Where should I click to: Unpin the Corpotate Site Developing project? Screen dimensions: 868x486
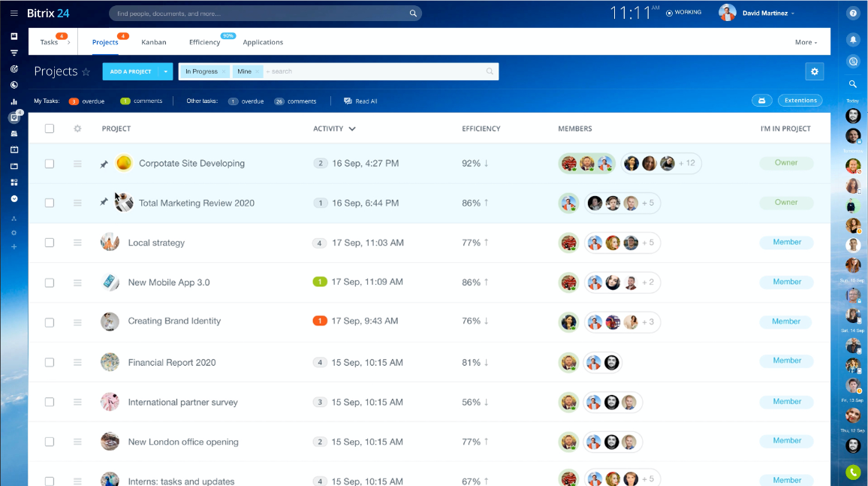pos(104,164)
